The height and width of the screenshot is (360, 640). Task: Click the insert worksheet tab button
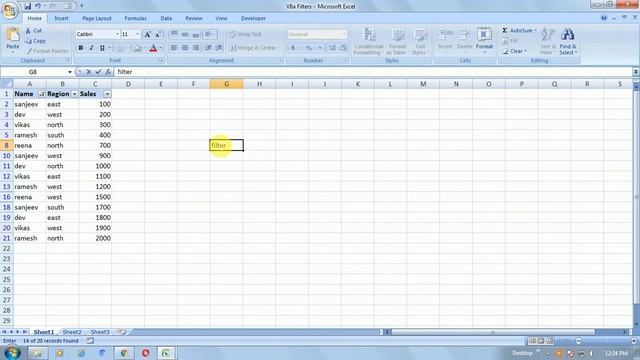pyautogui.click(x=121, y=332)
